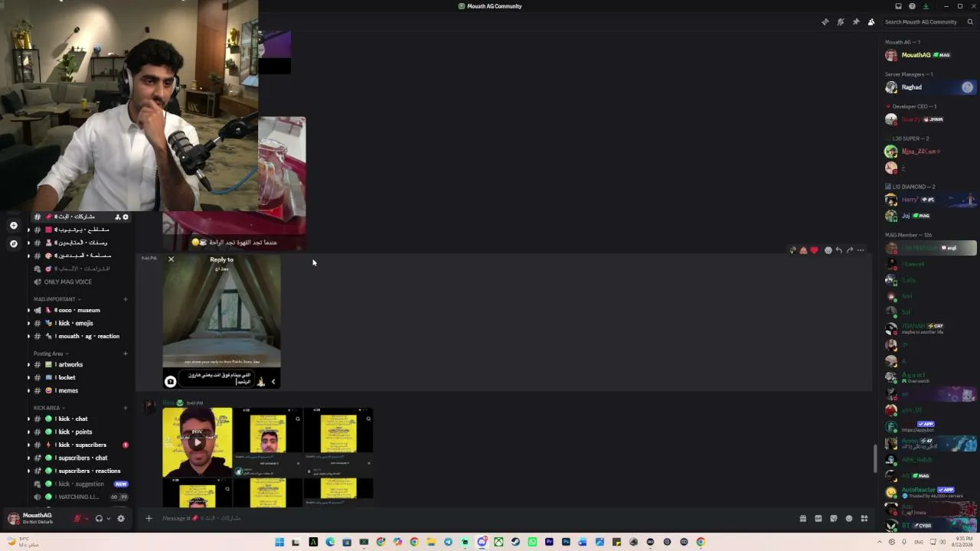Toggle notification settings bell in header
The image size is (980, 551).
click(x=841, y=21)
